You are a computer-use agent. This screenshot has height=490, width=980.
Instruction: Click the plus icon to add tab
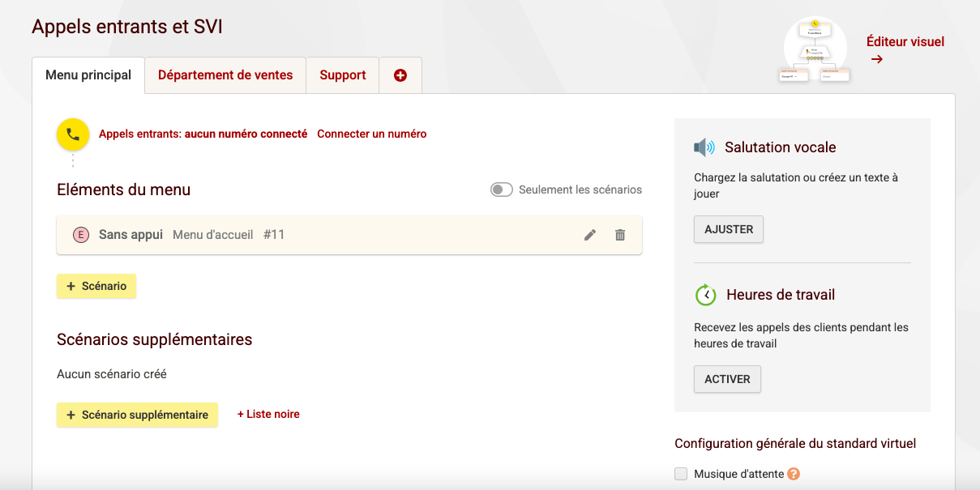400,75
